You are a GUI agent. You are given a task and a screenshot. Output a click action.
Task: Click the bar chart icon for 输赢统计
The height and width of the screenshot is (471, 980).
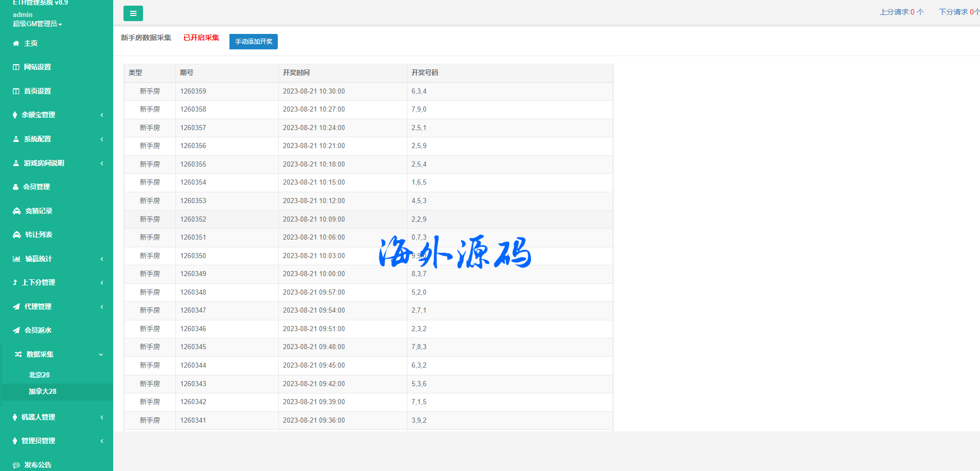(x=16, y=259)
